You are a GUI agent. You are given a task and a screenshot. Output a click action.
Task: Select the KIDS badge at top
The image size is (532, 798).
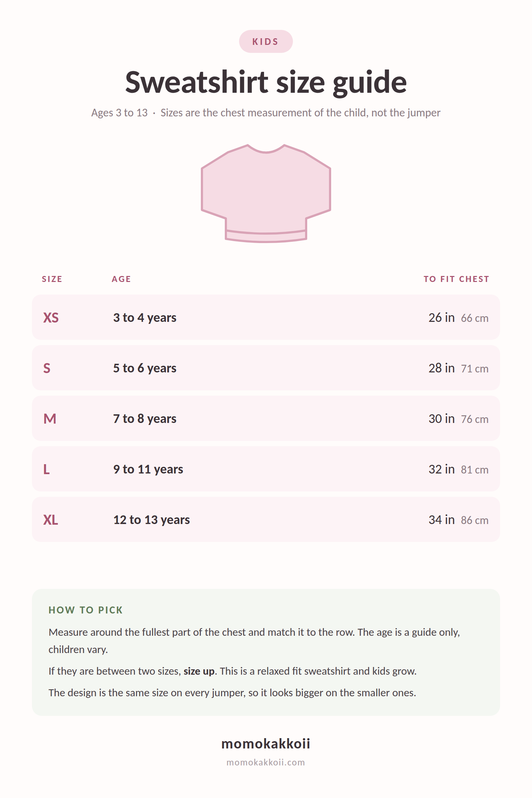(266, 41)
